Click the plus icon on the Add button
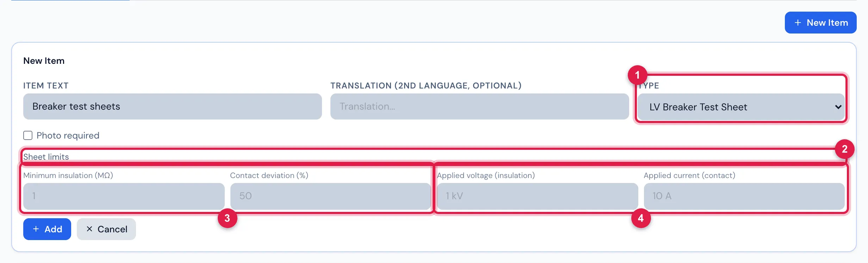Image resolution: width=868 pixels, height=263 pixels. pyautogui.click(x=36, y=229)
